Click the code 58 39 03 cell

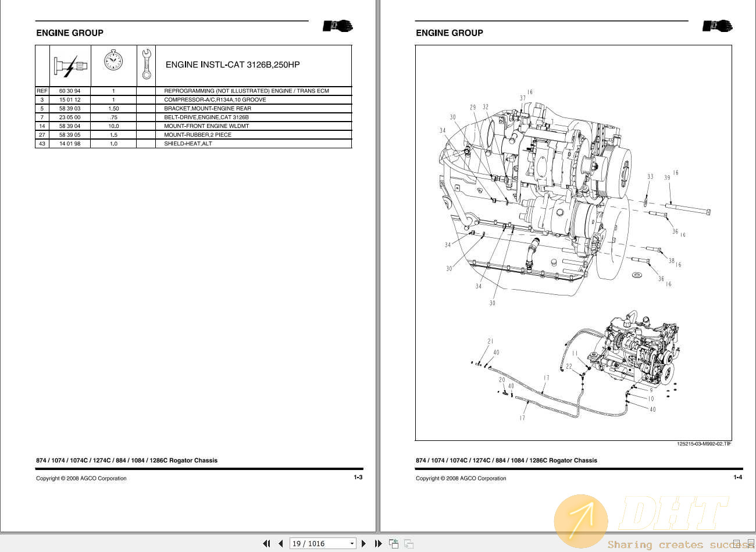click(x=70, y=108)
